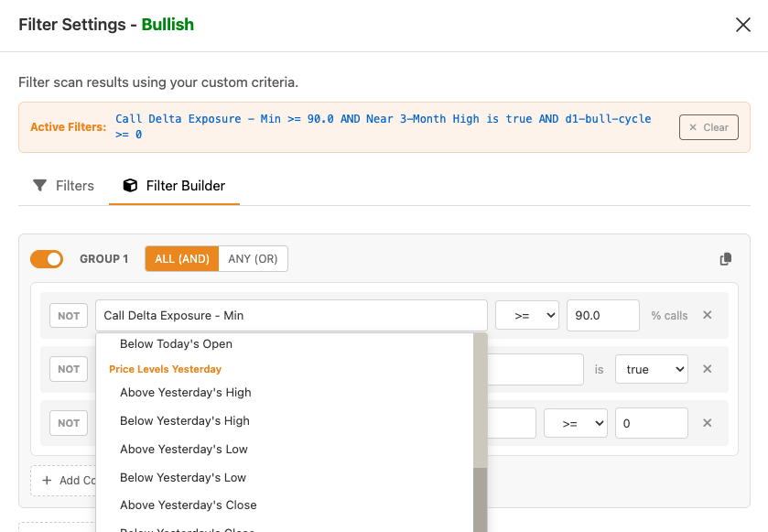Clear the active filters
768x532 pixels.
pos(709,127)
